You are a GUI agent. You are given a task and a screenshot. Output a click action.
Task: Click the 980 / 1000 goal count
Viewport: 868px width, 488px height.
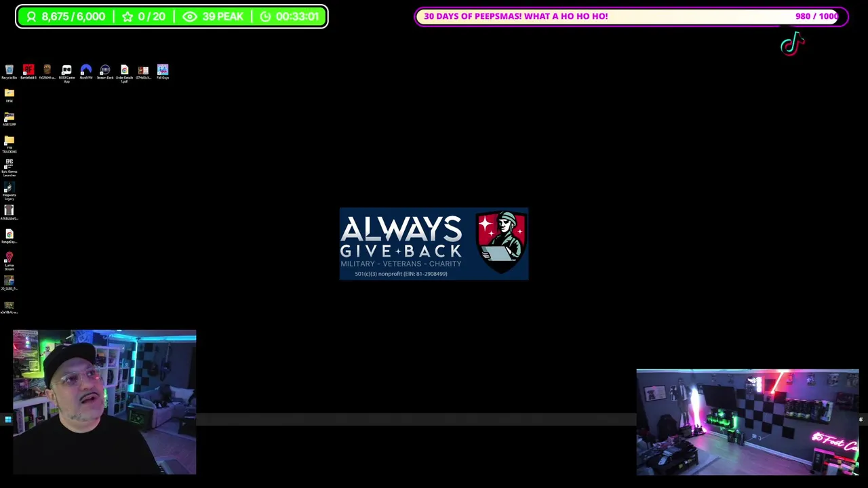(x=816, y=16)
